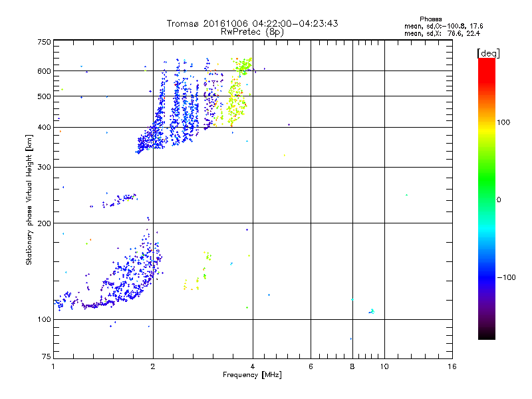Click the -100 label beside the colour bar
532x399 pixels.
(506, 277)
